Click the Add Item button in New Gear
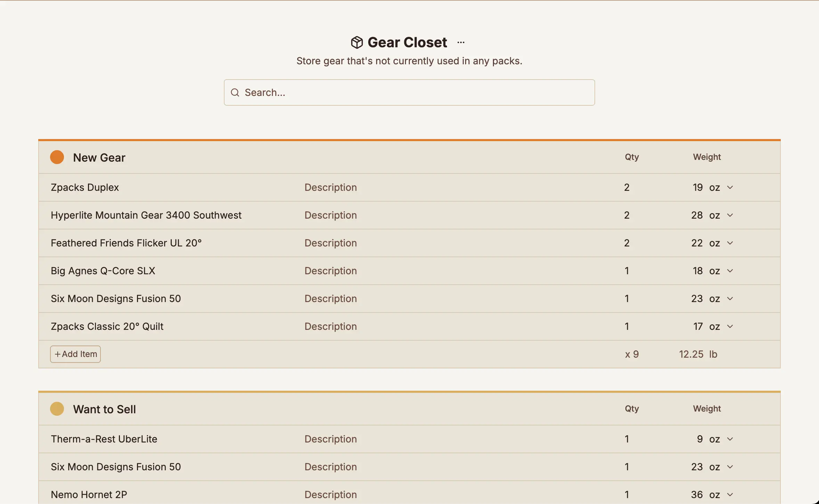The image size is (819, 504). pyautogui.click(x=75, y=354)
